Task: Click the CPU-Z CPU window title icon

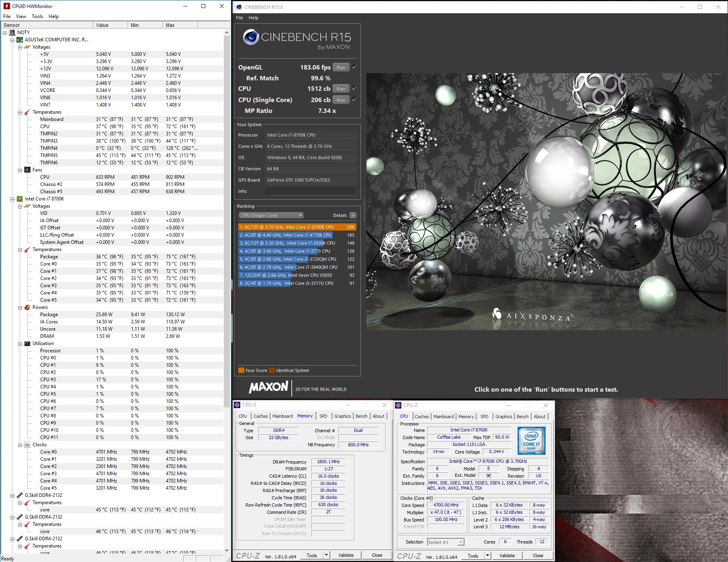Action: pos(399,405)
